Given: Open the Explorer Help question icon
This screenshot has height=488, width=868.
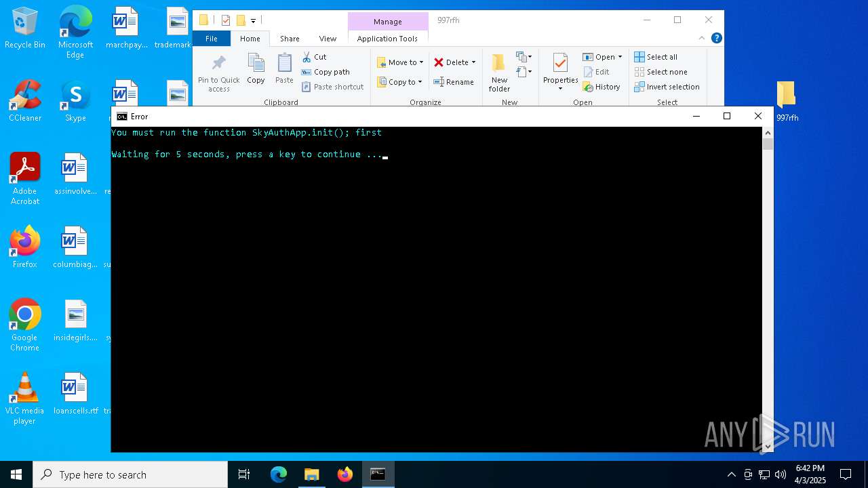Looking at the screenshot, I should click(x=716, y=39).
